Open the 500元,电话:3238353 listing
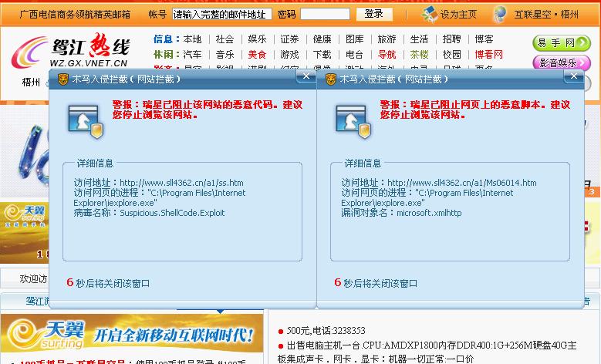The height and width of the screenshot is (364, 601). [x=326, y=331]
